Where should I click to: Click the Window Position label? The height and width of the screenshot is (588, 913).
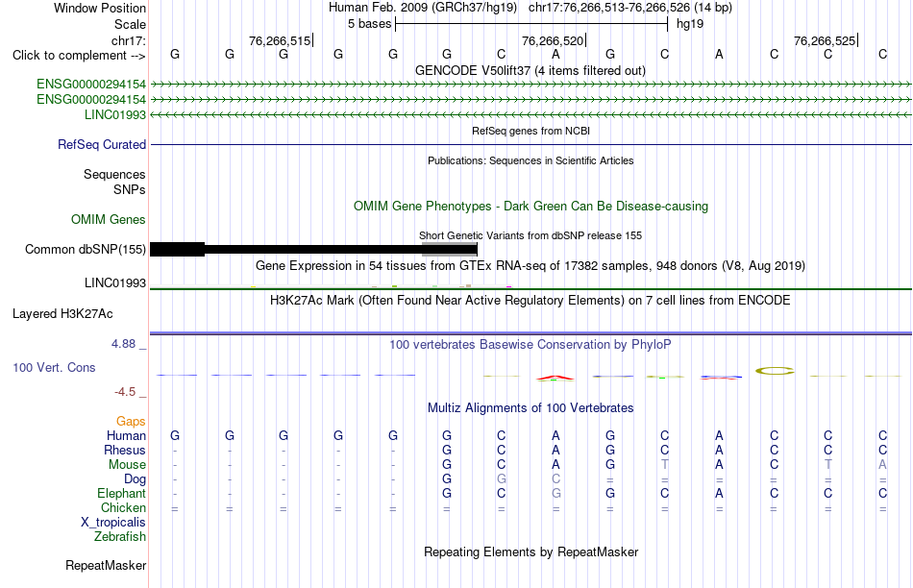pos(100,8)
